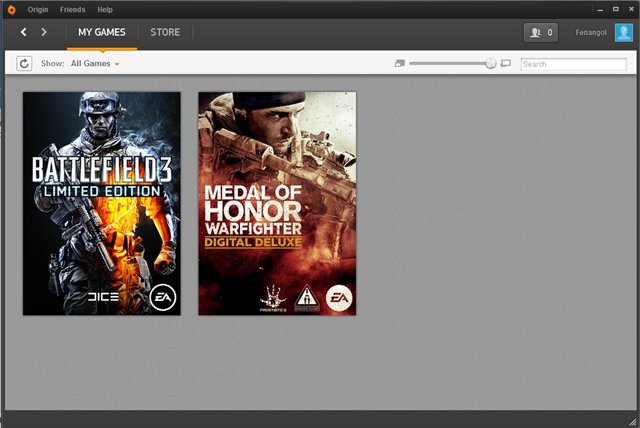Click the Fenangol username
Screen dimensions: 640x428
(591, 32)
